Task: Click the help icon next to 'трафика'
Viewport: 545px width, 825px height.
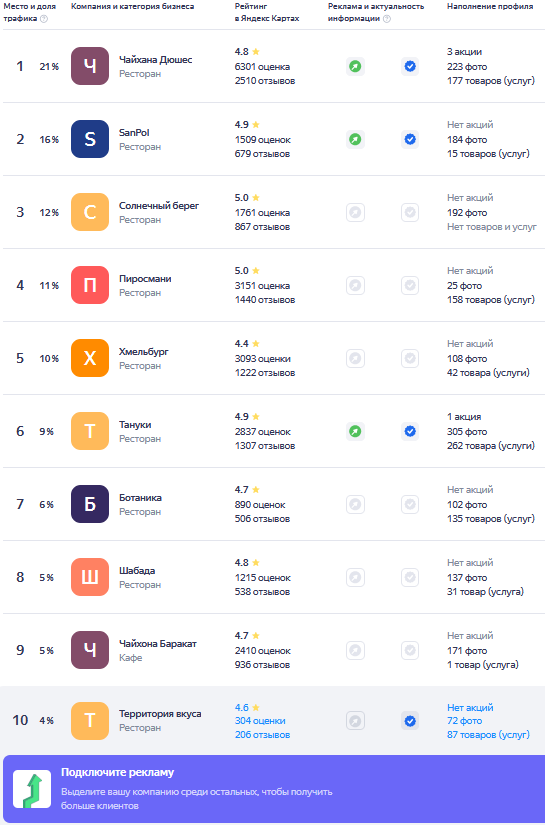Action: pos(44,18)
